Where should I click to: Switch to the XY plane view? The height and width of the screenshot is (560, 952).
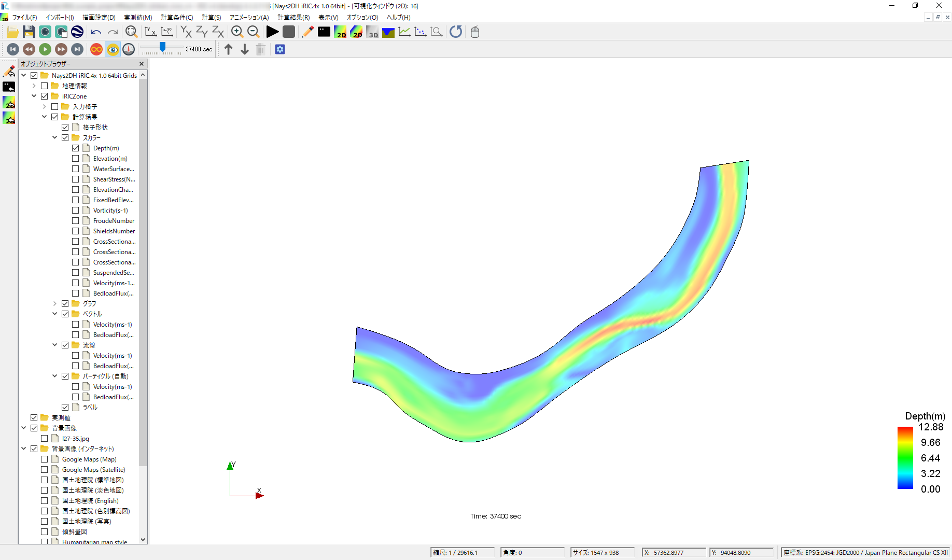186,32
